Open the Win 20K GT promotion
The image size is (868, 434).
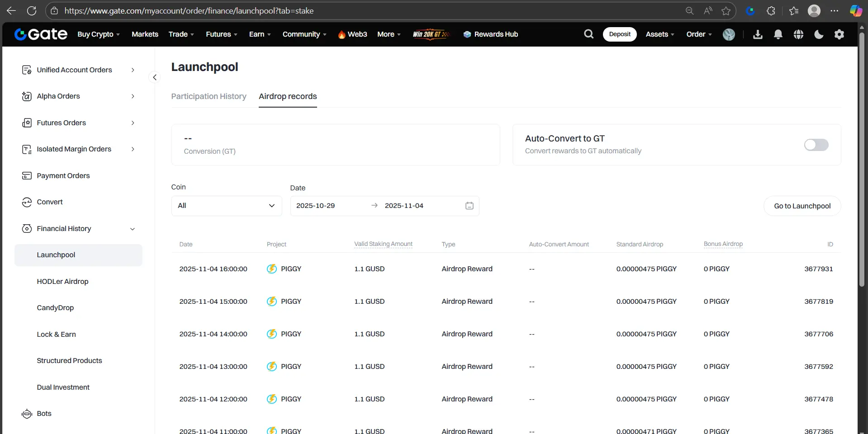[432, 34]
